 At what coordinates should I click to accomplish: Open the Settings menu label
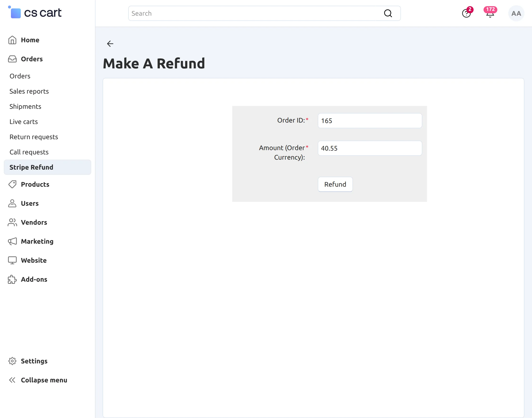[34, 361]
